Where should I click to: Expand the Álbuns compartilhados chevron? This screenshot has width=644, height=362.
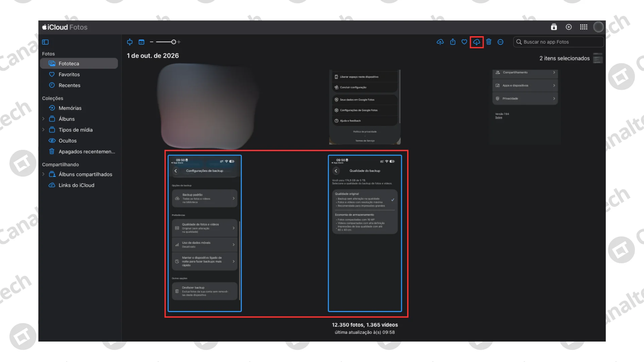click(43, 174)
